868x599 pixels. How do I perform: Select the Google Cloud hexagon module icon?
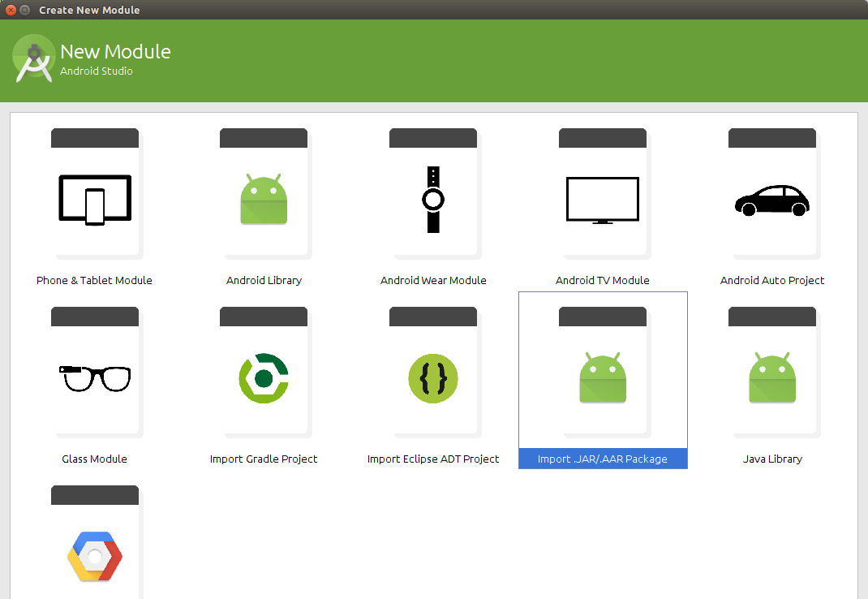95,556
